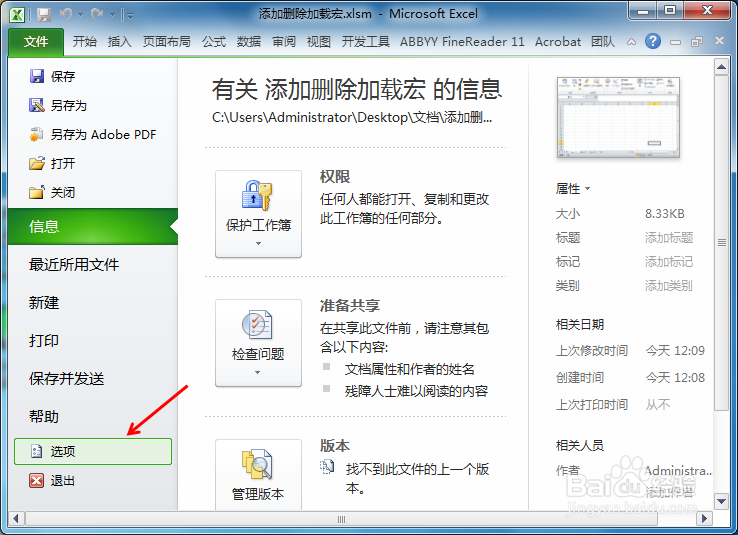Switch to the 开发工具 ribbon tab
The width and height of the screenshot is (738, 535).
[366, 42]
